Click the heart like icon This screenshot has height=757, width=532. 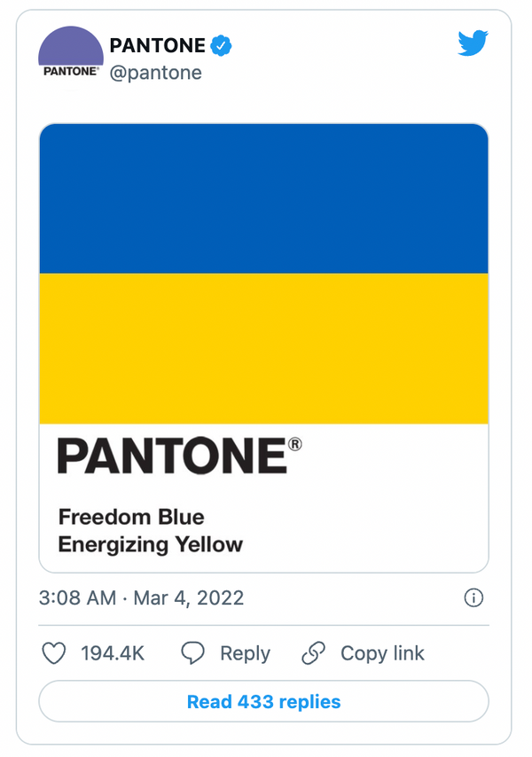tap(54, 654)
